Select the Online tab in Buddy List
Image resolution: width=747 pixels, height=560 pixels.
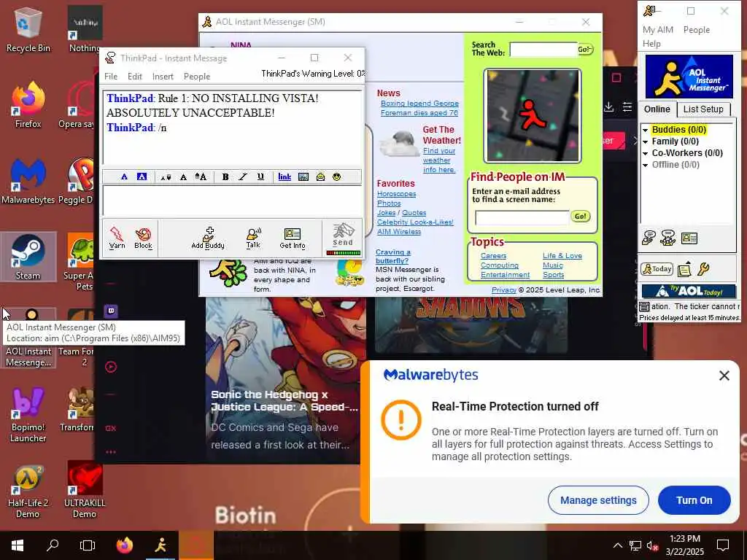(x=657, y=109)
